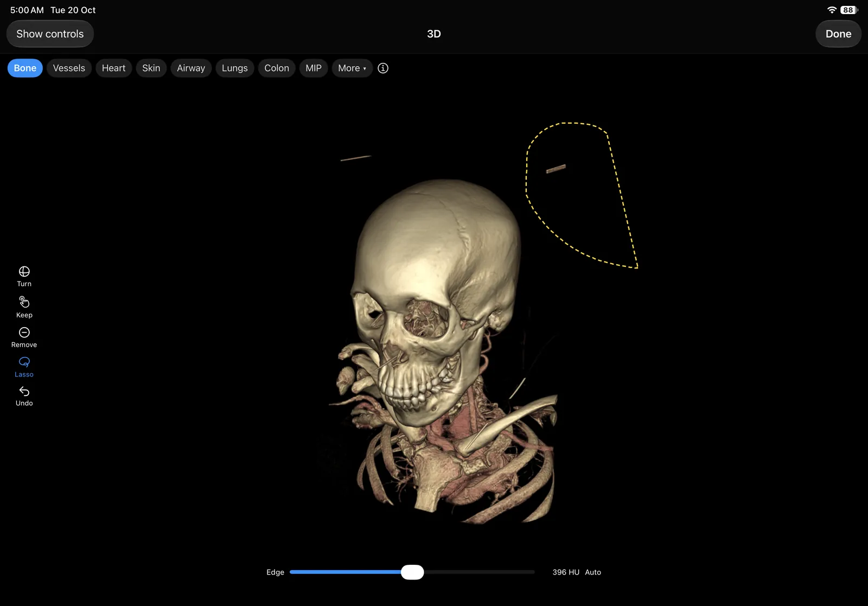
Task: Click the Edge slider thumb
Action: [x=412, y=572]
